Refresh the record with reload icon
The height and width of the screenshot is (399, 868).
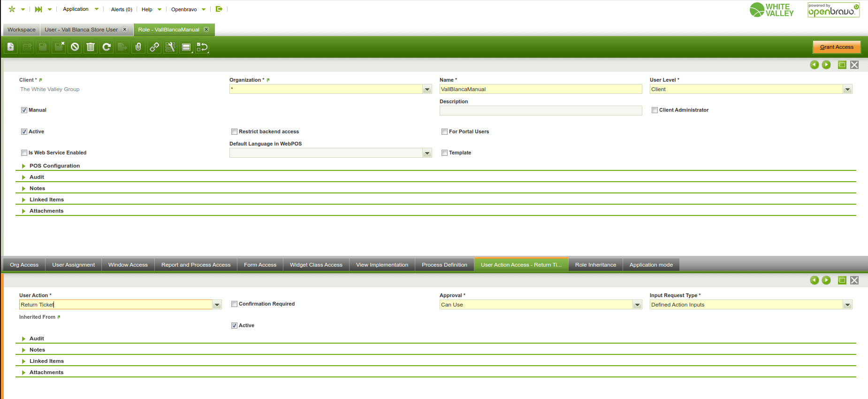click(x=107, y=47)
